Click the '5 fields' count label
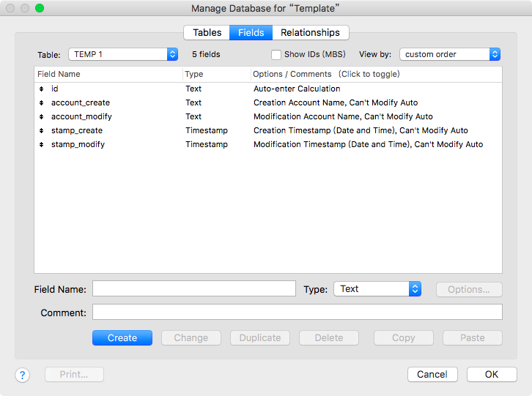Screen dimensions: 532x396 [x=206, y=54]
